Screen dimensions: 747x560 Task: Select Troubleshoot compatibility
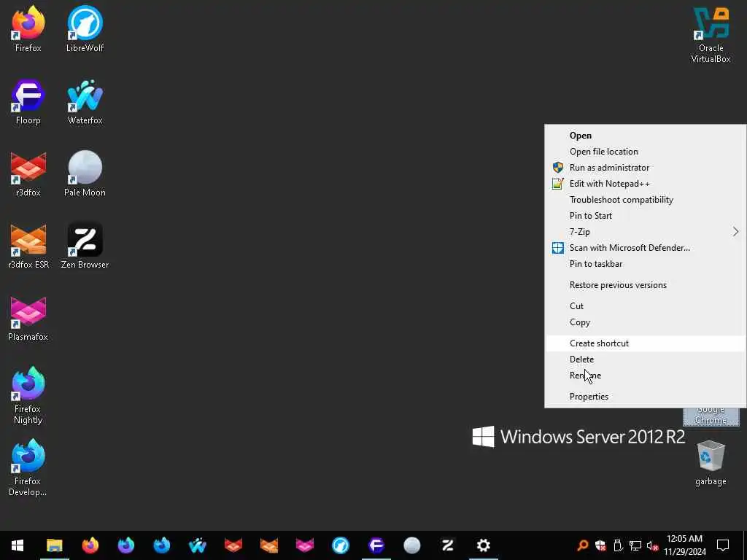pos(645,200)
